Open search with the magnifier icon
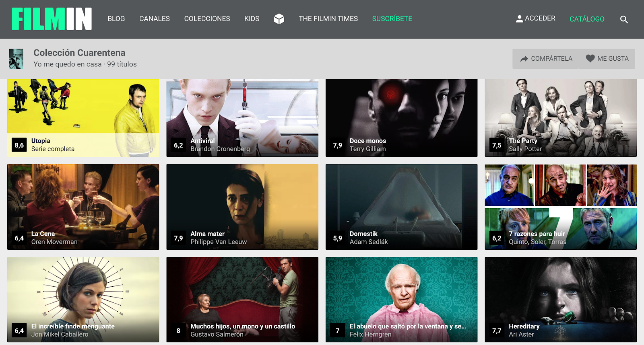The height and width of the screenshot is (345, 644). coord(624,19)
